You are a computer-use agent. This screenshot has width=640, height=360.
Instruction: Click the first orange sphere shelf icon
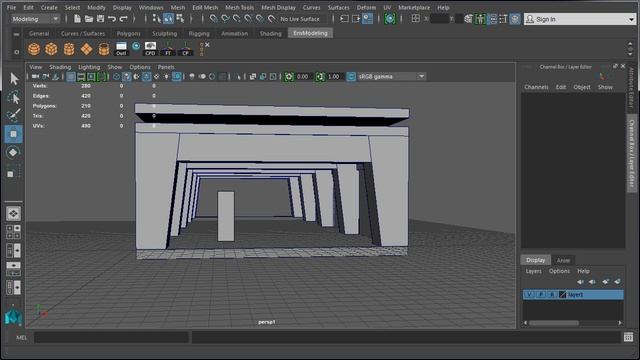(34, 49)
